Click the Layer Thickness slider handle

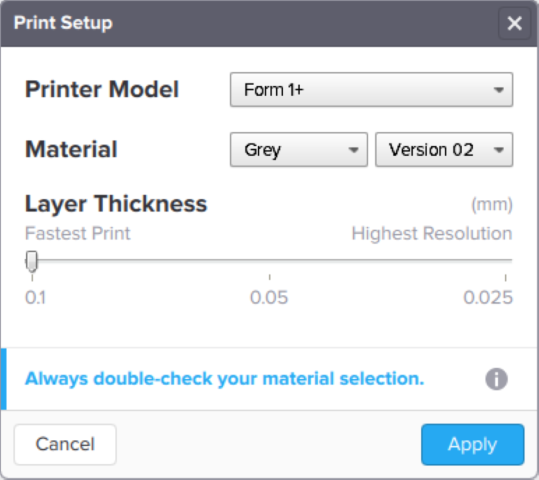coord(32,261)
